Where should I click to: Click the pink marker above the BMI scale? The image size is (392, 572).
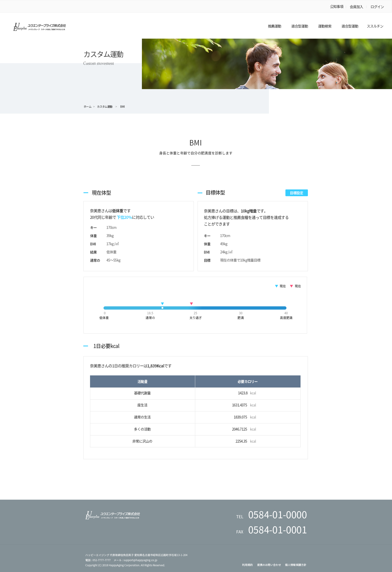(x=191, y=303)
